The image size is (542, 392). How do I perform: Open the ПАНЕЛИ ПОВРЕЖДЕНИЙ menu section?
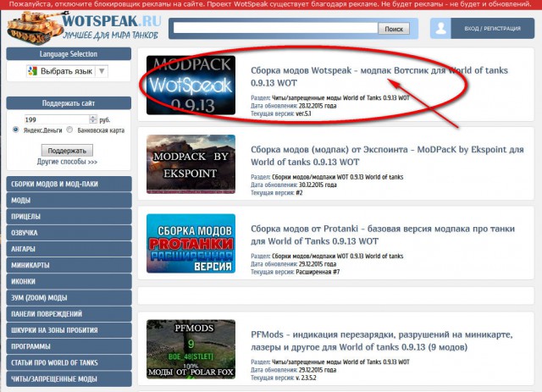pyautogui.click(x=69, y=314)
